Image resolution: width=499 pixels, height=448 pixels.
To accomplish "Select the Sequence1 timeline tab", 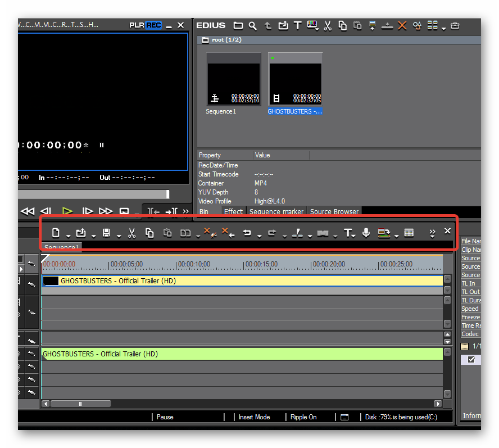I will pos(62,247).
